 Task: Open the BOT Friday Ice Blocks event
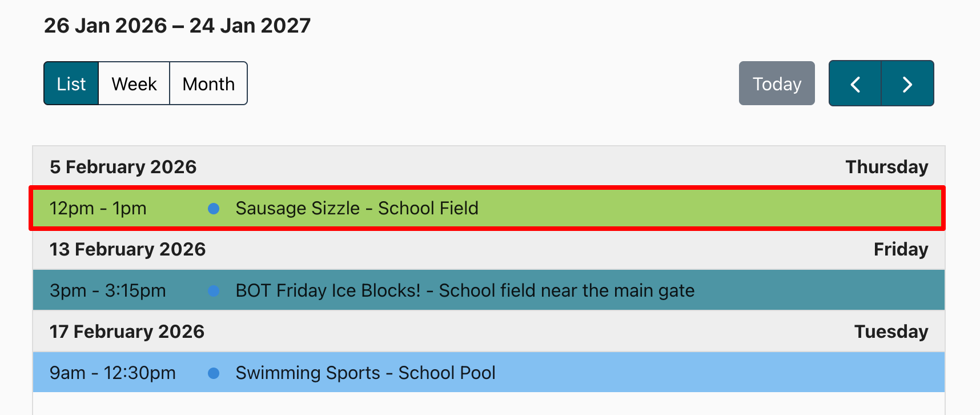click(x=465, y=291)
